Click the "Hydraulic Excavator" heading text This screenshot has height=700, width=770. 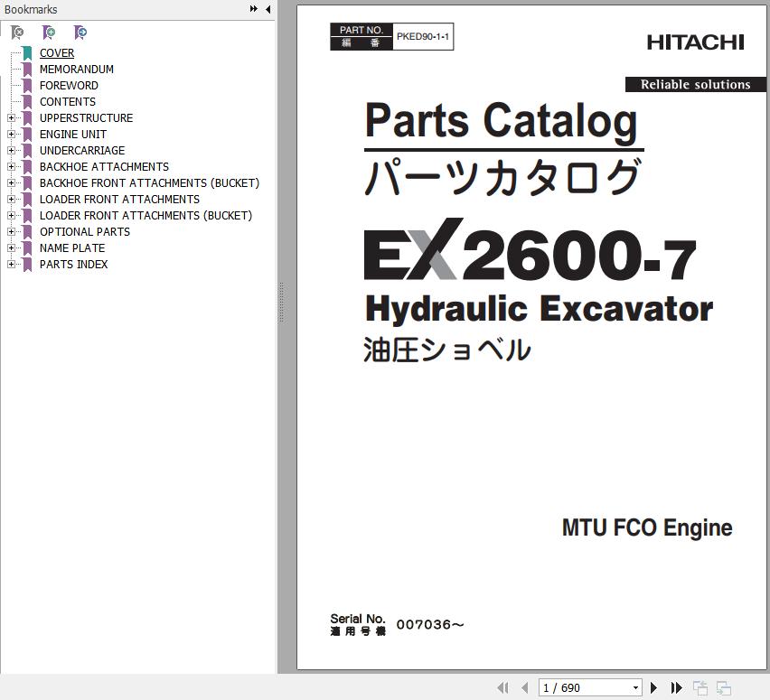(x=539, y=309)
